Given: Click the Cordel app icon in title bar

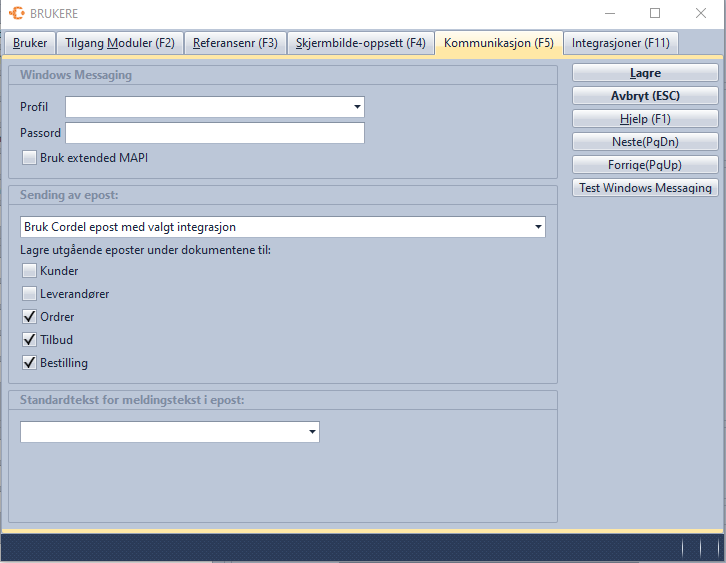Looking at the screenshot, I should [x=17, y=14].
